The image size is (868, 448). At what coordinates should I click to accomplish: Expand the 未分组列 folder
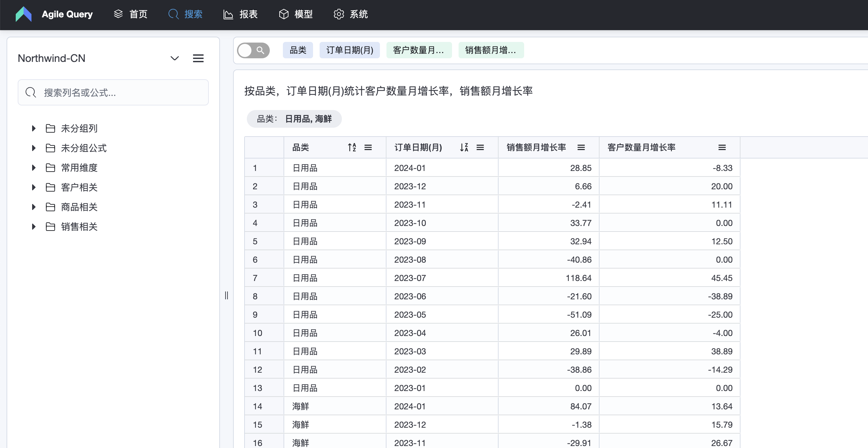click(34, 128)
